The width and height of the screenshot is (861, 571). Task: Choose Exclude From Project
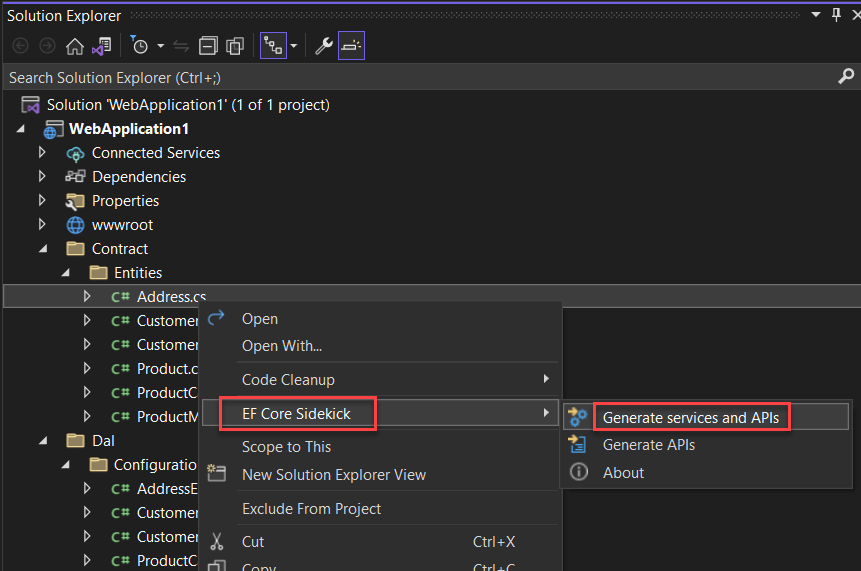click(x=311, y=509)
